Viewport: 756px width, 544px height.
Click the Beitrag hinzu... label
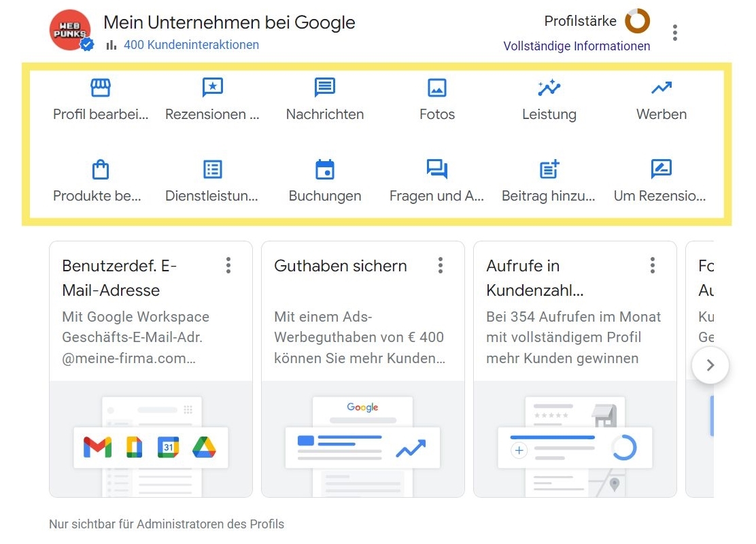click(549, 197)
